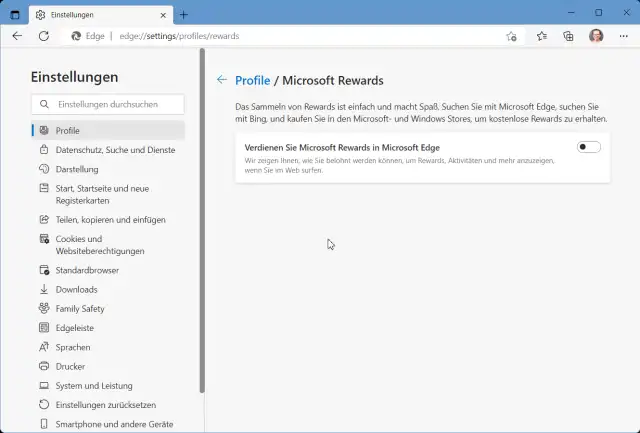Click the phone icon beside Smartphone

pyautogui.click(x=44, y=424)
